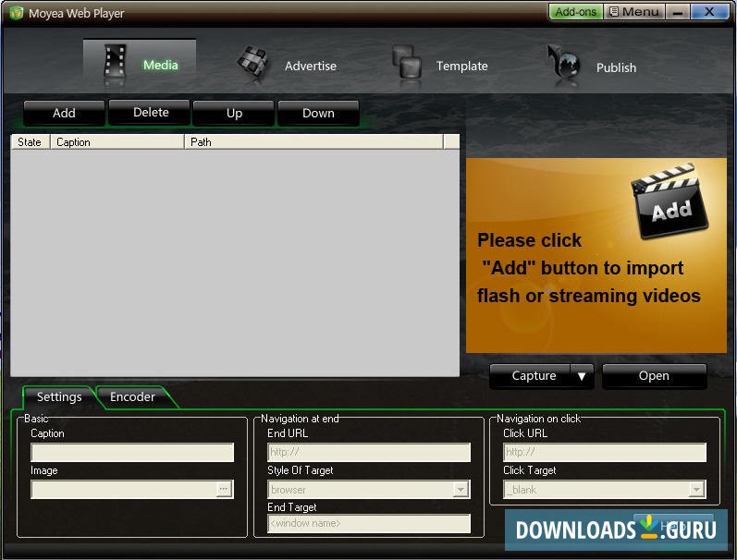Click the Open button
Image resolution: width=737 pixels, height=560 pixels.
point(654,376)
